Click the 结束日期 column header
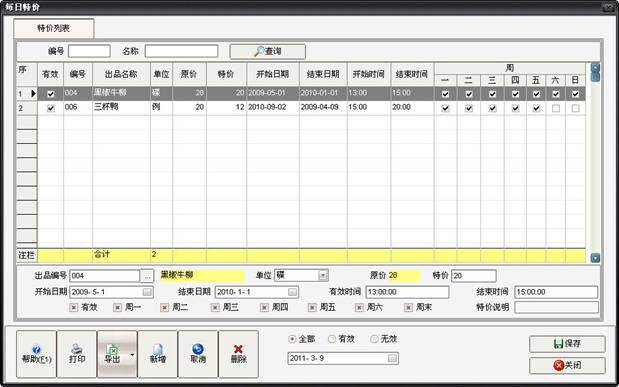The width and height of the screenshot is (619, 387). coord(323,74)
